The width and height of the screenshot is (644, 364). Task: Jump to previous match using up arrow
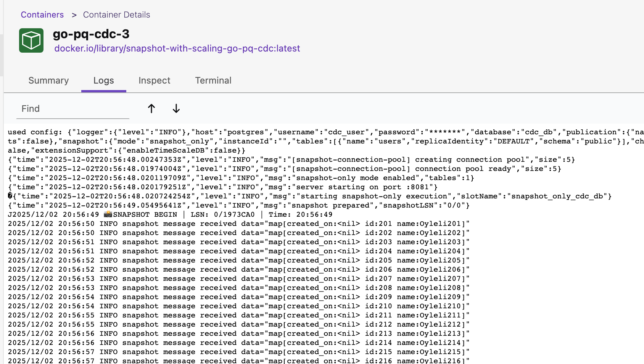151,109
